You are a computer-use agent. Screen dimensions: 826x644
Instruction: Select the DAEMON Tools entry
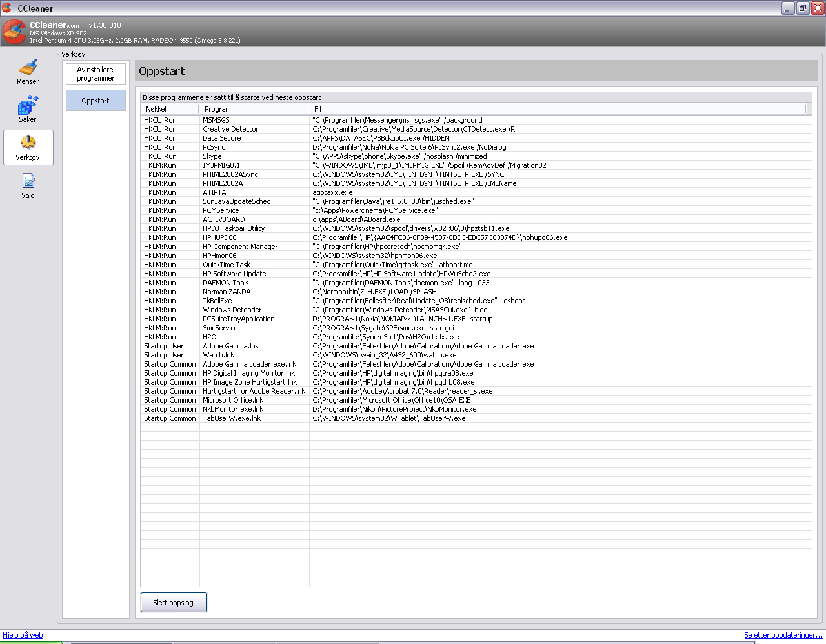coord(476,283)
